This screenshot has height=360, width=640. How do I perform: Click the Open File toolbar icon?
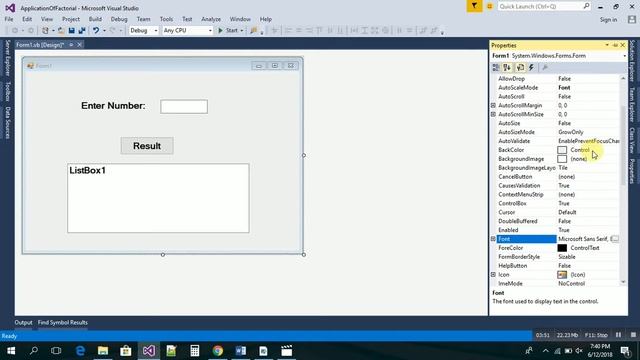coord(61,31)
